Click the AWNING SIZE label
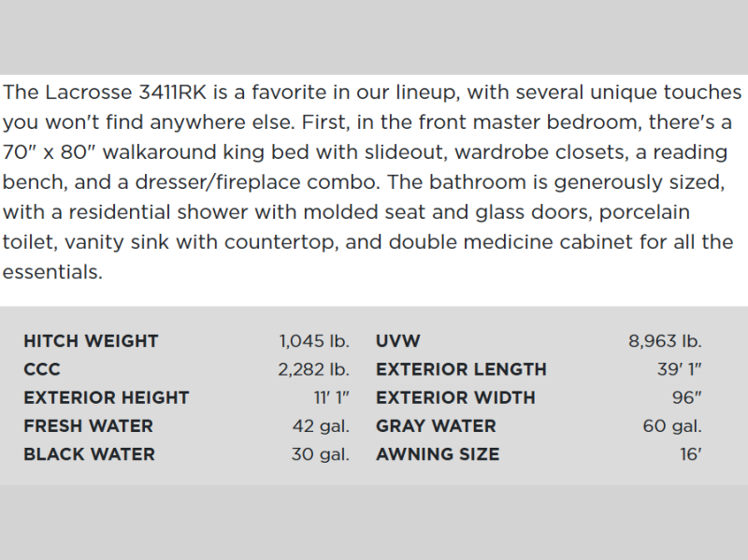 [x=438, y=454]
